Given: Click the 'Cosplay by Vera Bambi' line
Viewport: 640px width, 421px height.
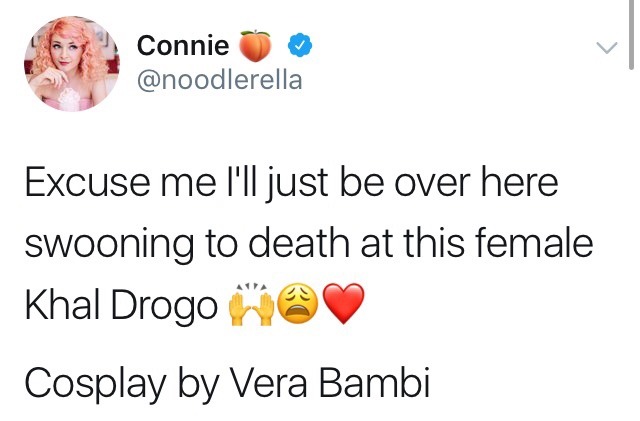Looking at the screenshot, I should tap(226, 382).
